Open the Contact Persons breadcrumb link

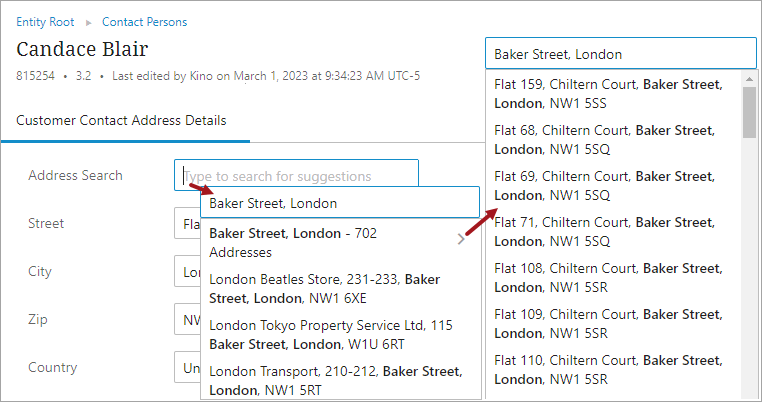(144, 22)
